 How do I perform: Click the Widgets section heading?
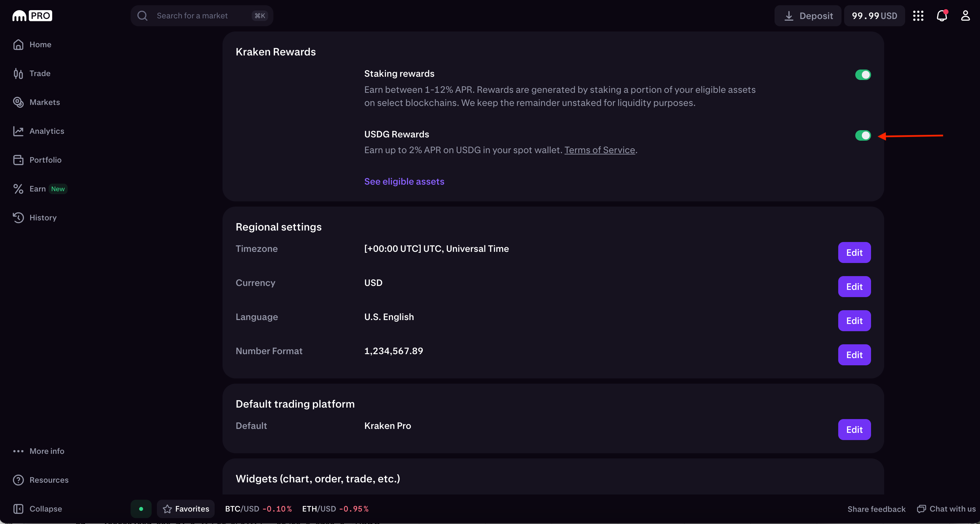(x=318, y=479)
